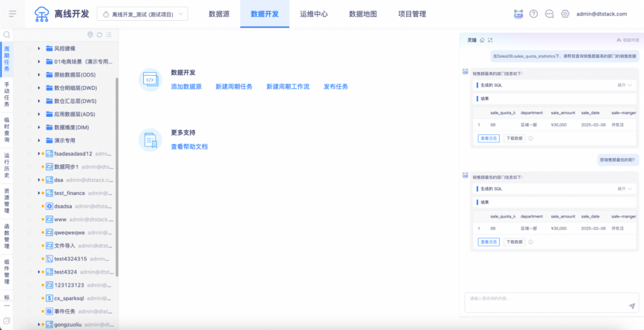Screen dimensions: 644x330
Task: Click the bottom-left collapse panel icon
Action: (7, 320)
